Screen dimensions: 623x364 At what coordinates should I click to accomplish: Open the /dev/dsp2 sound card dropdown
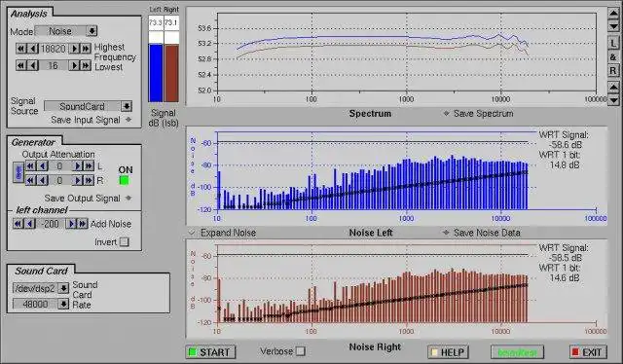(41, 288)
